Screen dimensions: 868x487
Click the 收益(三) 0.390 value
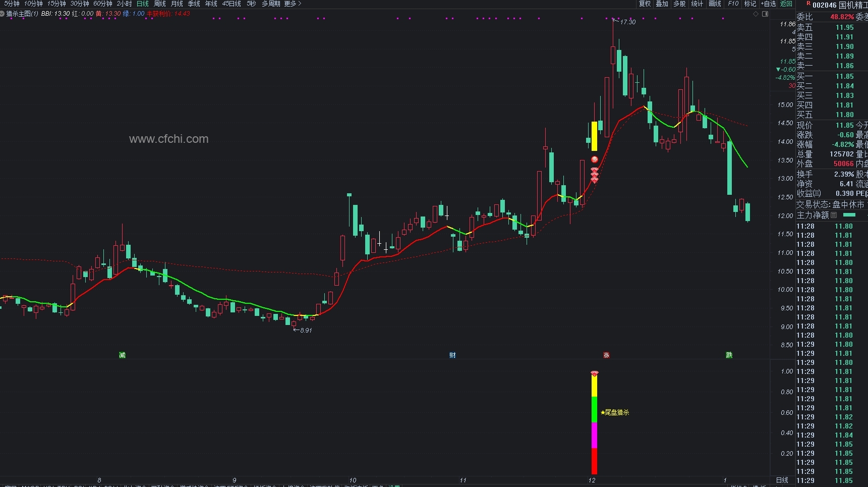844,193
